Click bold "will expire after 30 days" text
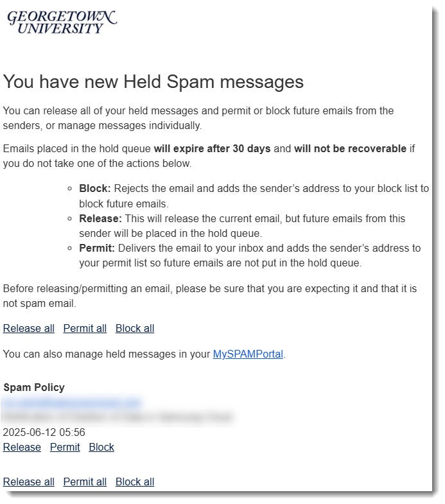445x504 pixels. pos(212,149)
